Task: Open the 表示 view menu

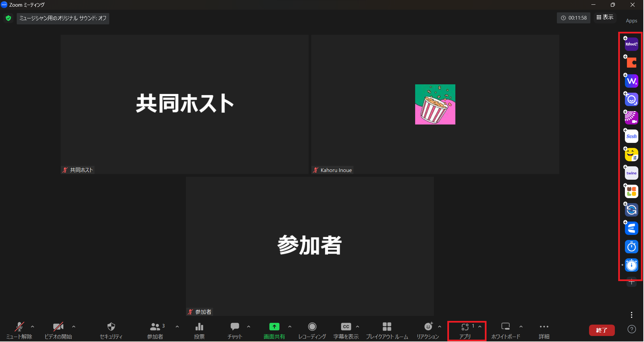Action: [605, 17]
